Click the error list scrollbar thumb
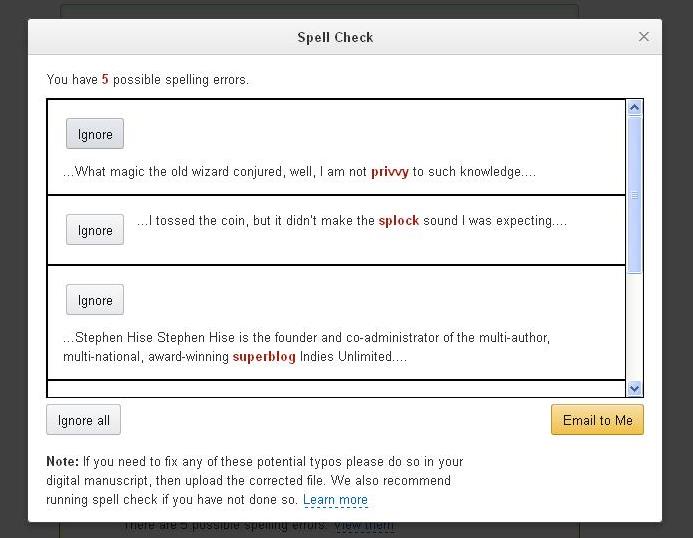Image resolution: width=693 pixels, height=538 pixels. coord(634,195)
